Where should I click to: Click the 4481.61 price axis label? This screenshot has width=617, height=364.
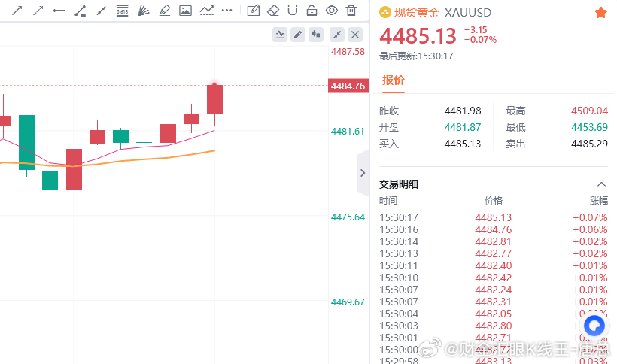point(348,132)
